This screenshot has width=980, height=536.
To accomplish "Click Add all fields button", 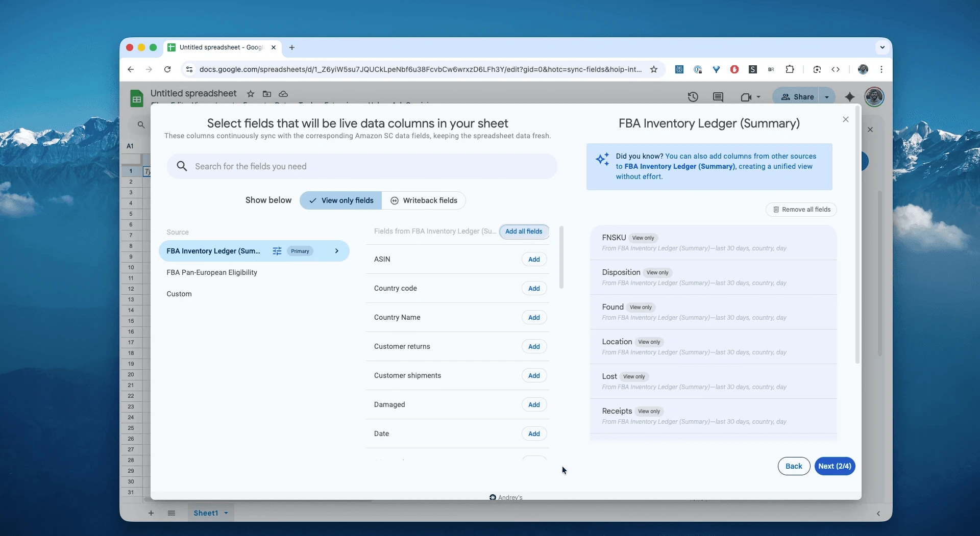I will (x=524, y=232).
